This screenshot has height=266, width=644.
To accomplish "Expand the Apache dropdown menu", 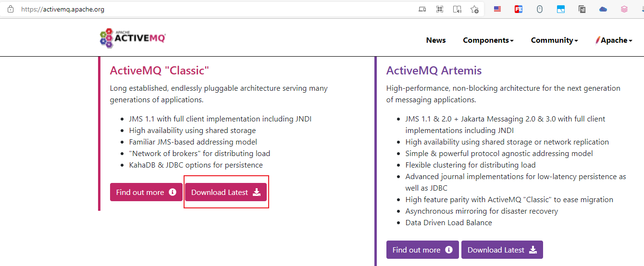I will tap(614, 40).
